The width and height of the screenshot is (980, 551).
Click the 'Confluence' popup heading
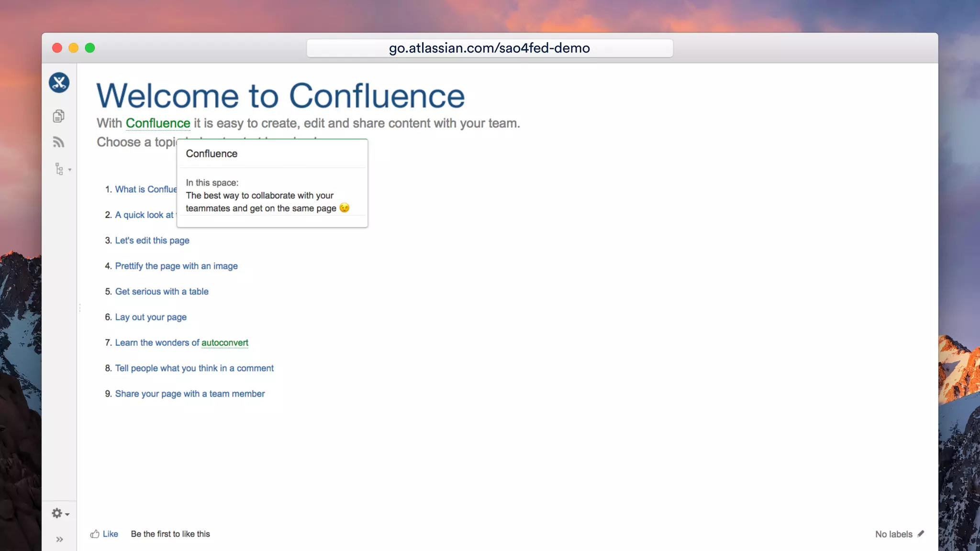(x=212, y=154)
